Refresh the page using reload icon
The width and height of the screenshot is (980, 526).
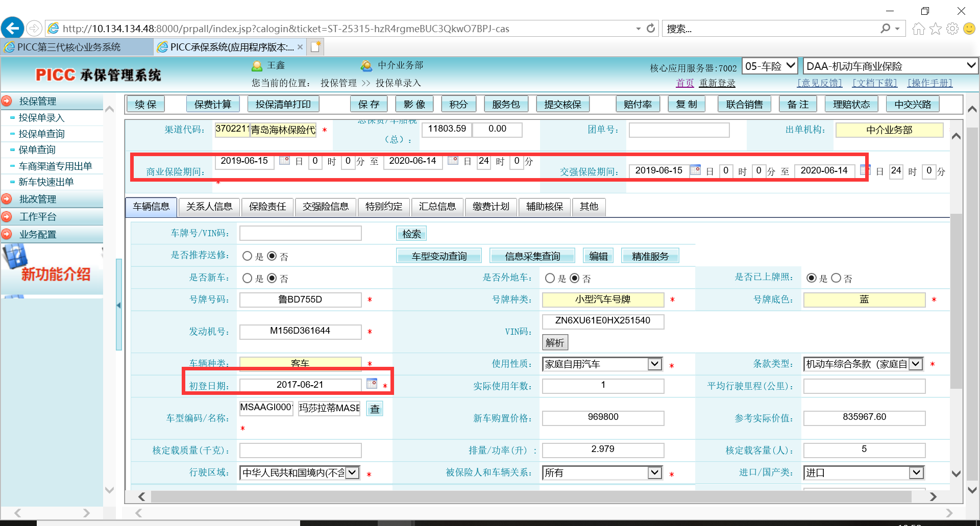click(x=651, y=29)
